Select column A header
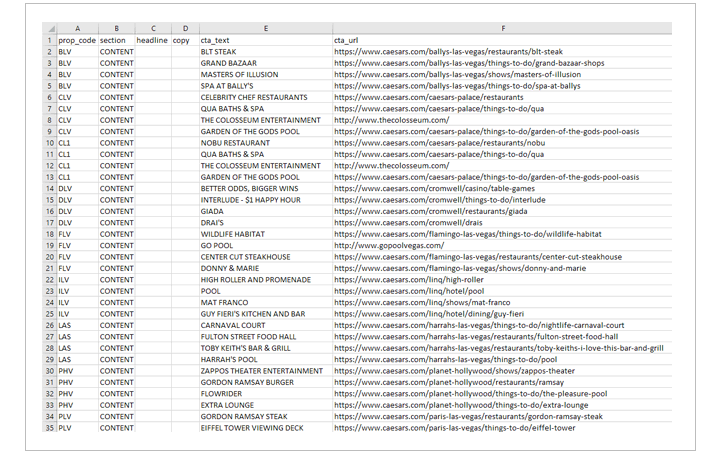Screen dimensions: 720x454 (x=77, y=28)
